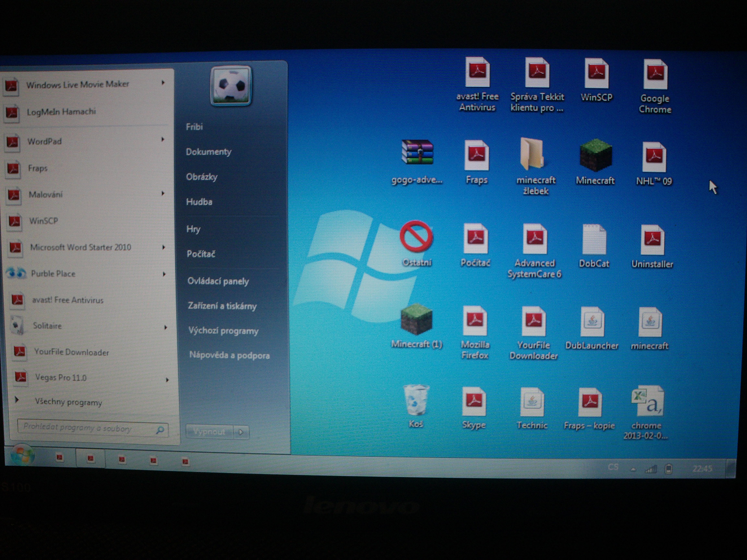Open network signal tray icon
The image size is (747, 560).
point(651,469)
